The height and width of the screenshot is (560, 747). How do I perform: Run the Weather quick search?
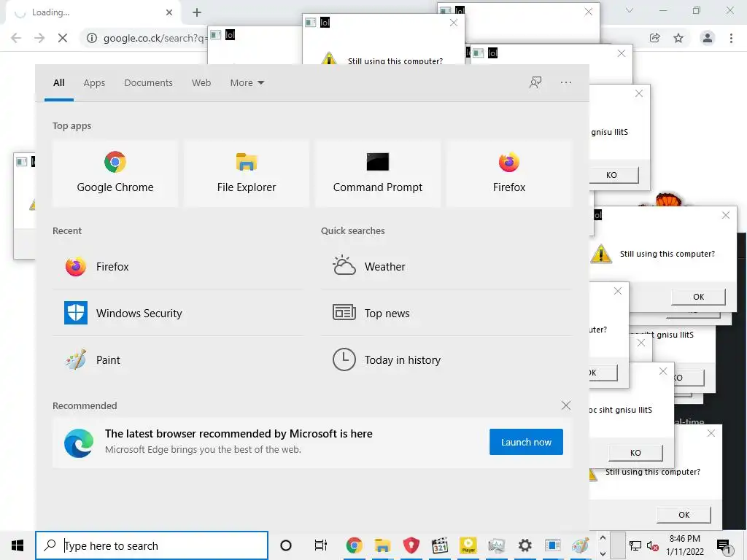pos(446,267)
